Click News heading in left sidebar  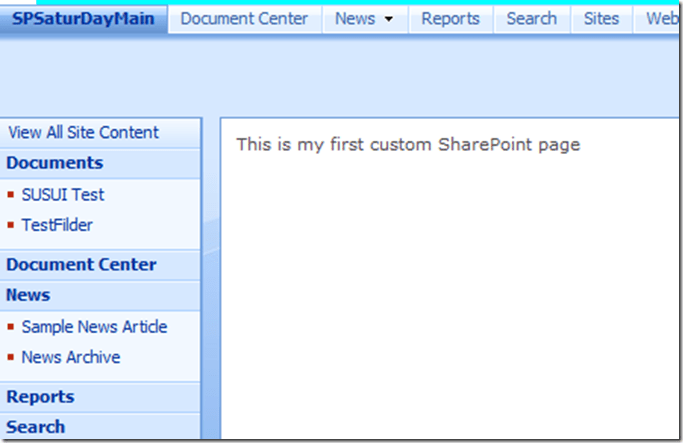point(28,295)
